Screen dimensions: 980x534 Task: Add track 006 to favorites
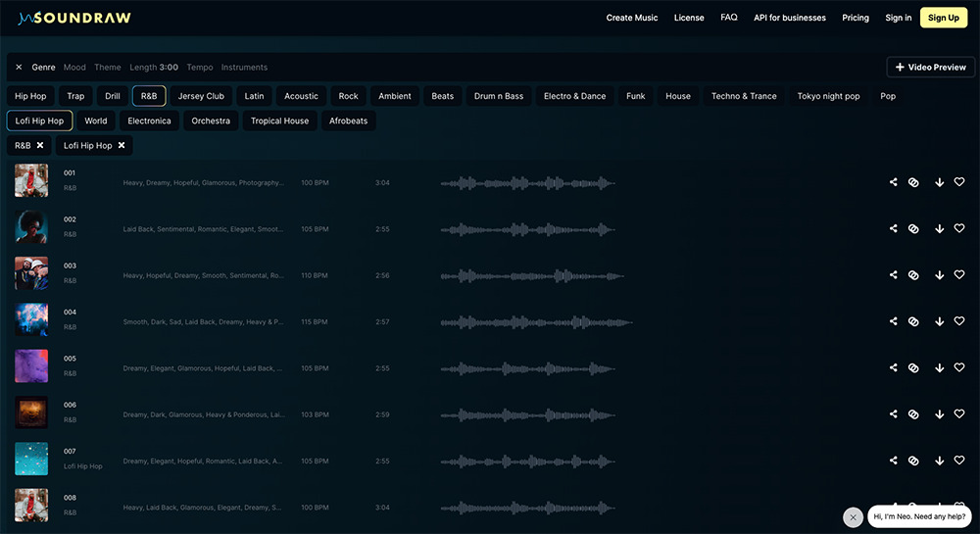click(959, 414)
